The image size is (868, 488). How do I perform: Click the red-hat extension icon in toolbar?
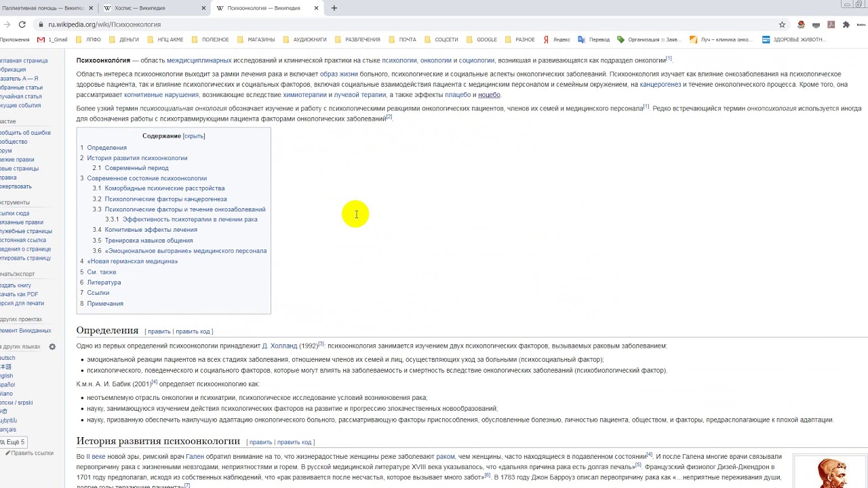pyautogui.click(x=801, y=24)
